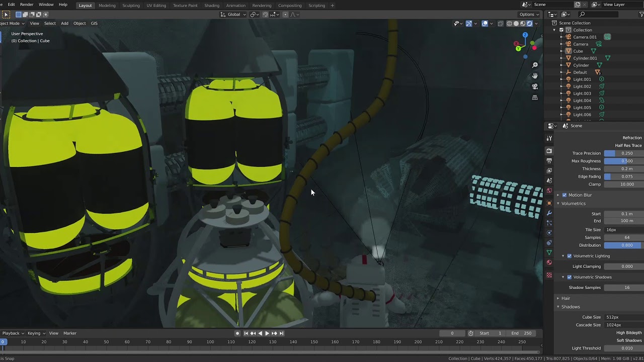
Task: Select wireframe viewport shading icon
Action: click(x=509, y=24)
